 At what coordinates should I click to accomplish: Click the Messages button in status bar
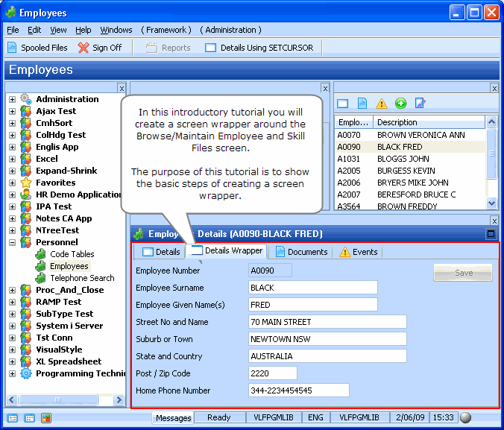[173, 418]
